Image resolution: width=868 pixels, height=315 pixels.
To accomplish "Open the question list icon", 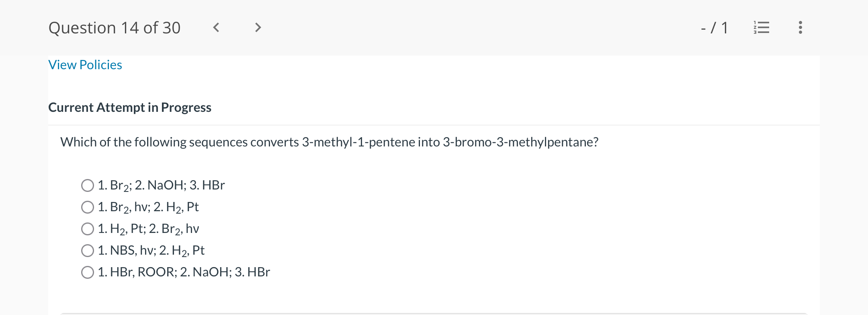I will click(x=761, y=27).
